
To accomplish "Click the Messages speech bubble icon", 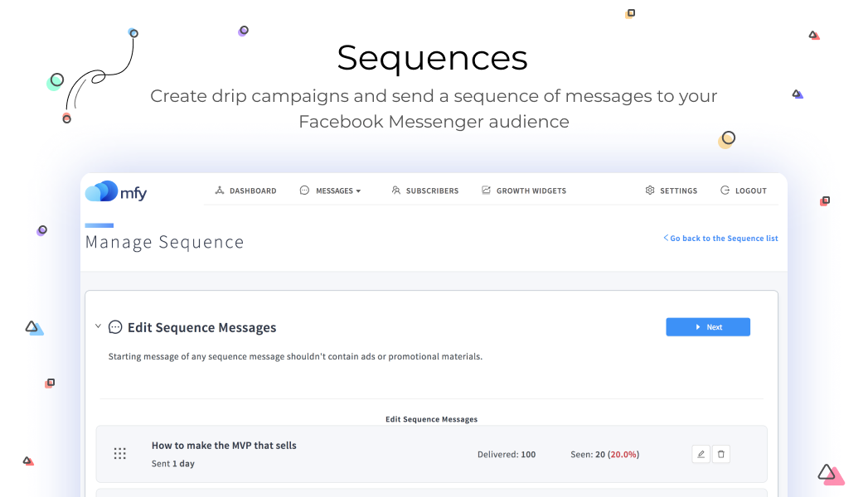I will point(304,191).
